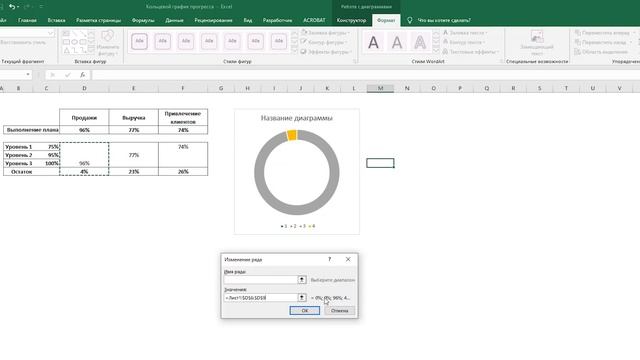640x360 pixels.
Task: Click the formula bar cancel X icon
Action: pyautogui.click(x=52, y=75)
